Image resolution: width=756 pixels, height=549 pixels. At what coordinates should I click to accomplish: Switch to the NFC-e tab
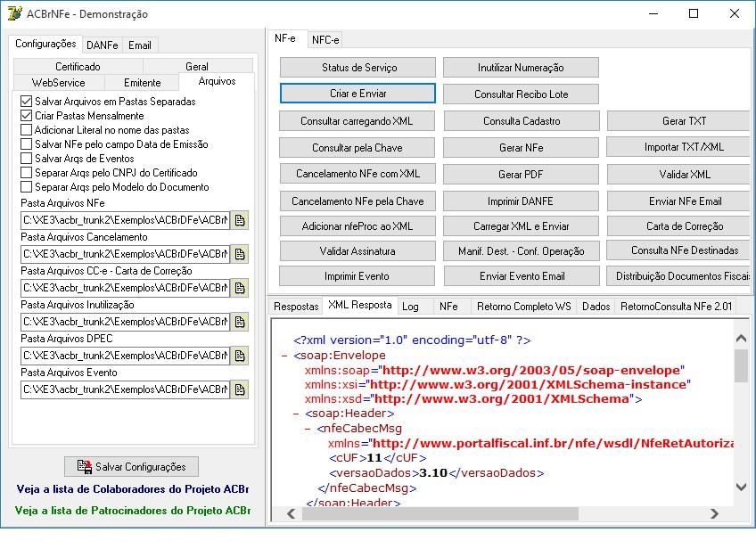pos(325,40)
